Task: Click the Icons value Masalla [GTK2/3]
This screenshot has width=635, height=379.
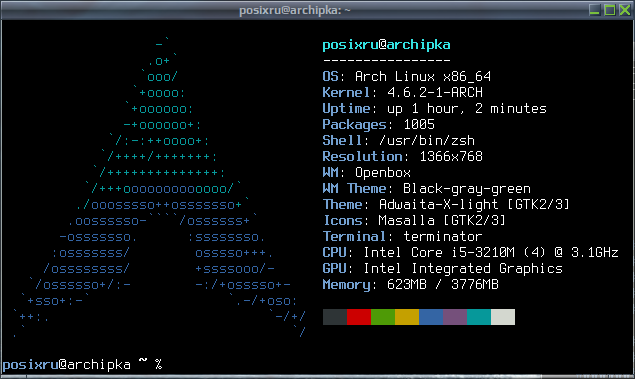Action: coord(443,221)
